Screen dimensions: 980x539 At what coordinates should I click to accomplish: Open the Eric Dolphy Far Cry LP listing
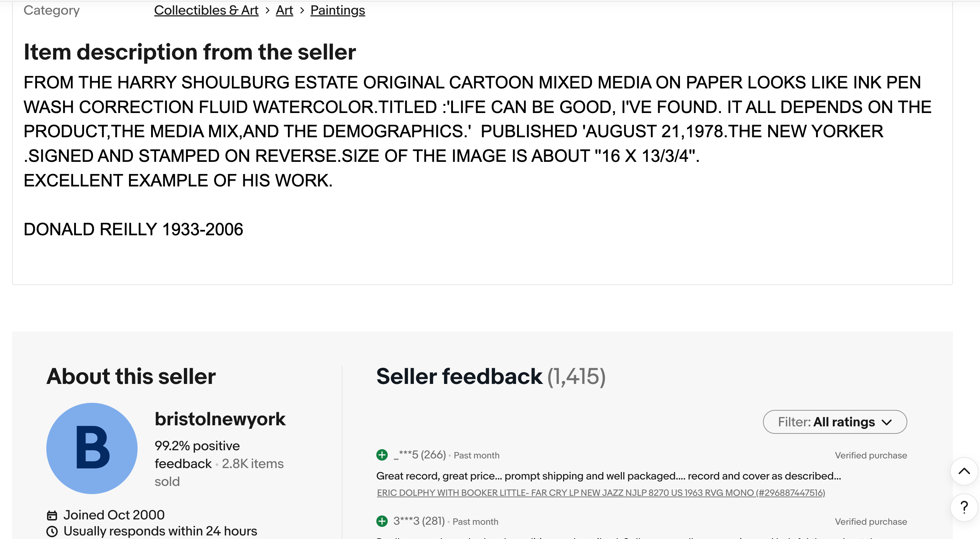coord(601,493)
